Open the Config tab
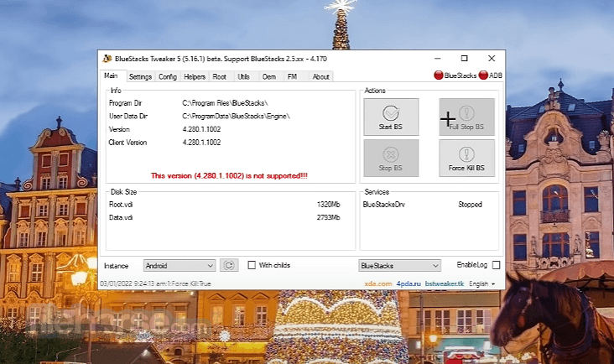The width and height of the screenshot is (614, 364). [x=168, y=76]
